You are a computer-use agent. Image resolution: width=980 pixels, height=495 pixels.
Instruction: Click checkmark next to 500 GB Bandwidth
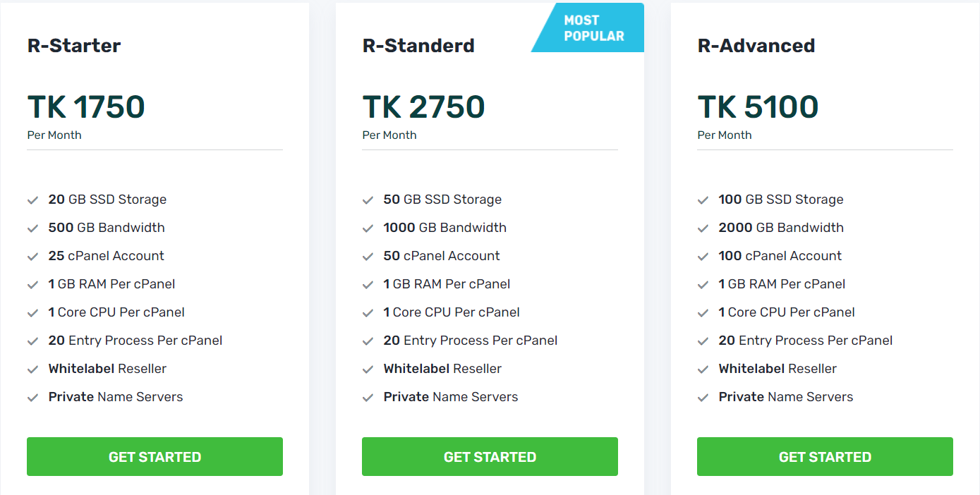pyautogui.click(x=32, y=228)
